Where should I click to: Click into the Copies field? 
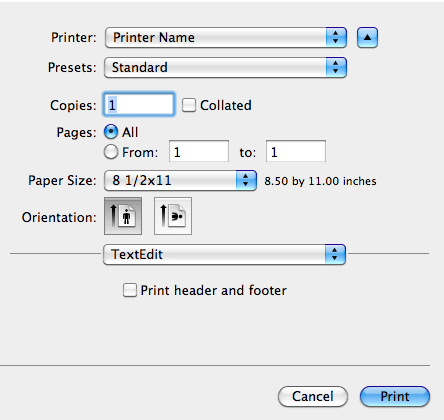(x=139, y=105)
